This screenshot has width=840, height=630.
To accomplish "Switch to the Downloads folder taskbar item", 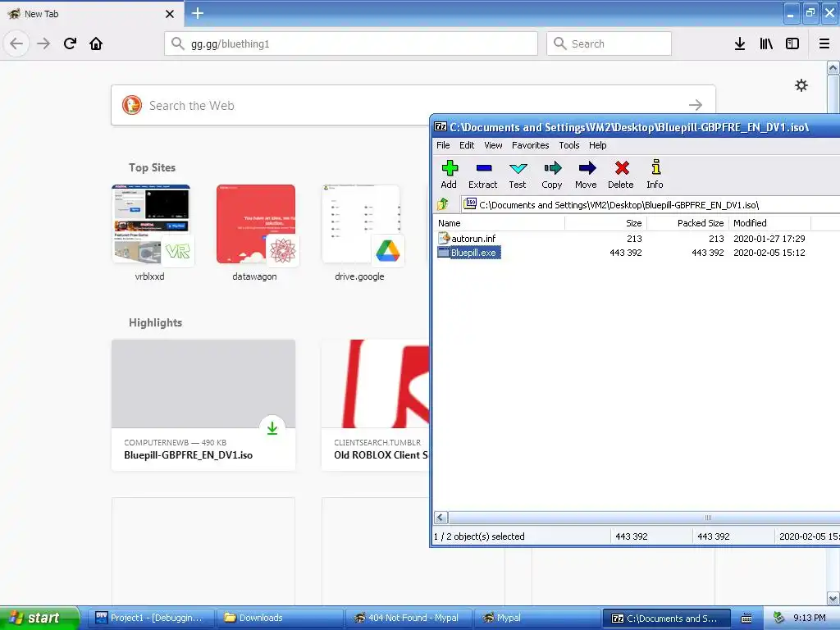I will click(280, 618).
